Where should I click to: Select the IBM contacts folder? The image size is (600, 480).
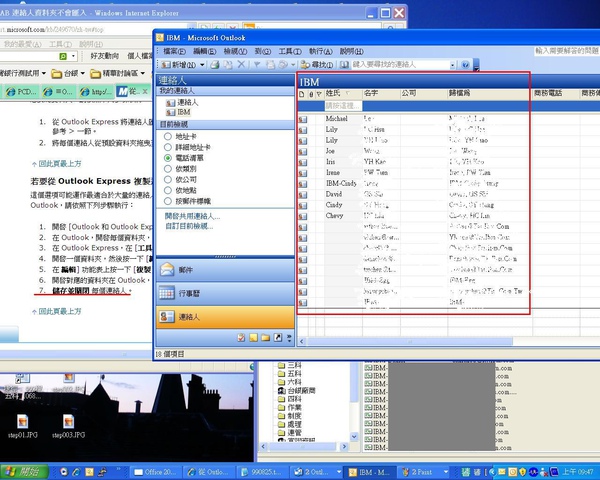[178, 112]
